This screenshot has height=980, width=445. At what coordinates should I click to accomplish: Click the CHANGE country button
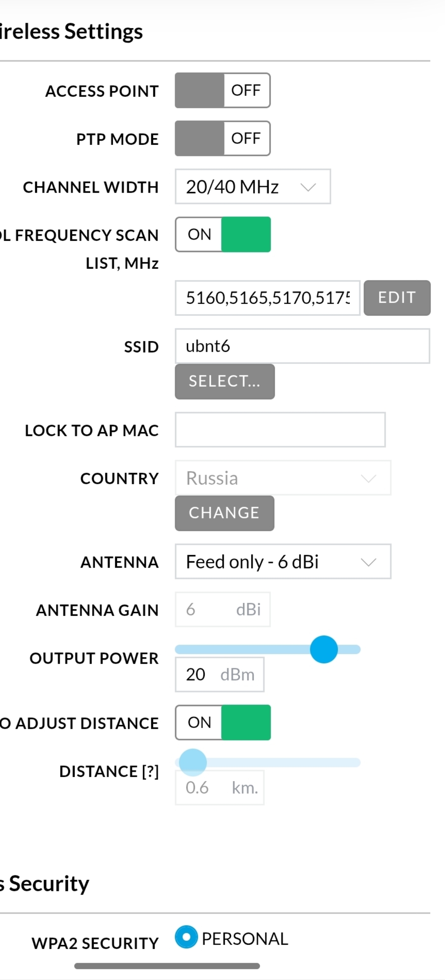224,513
